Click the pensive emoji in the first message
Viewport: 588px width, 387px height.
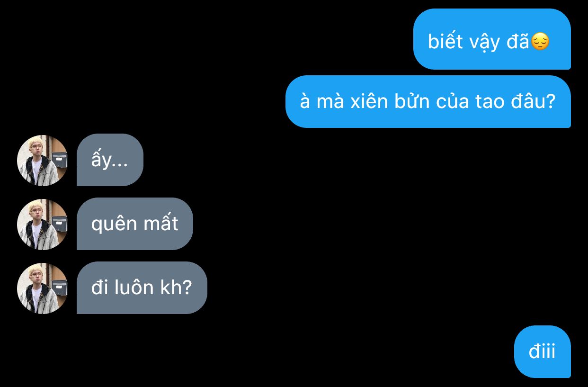click(540, 42)
